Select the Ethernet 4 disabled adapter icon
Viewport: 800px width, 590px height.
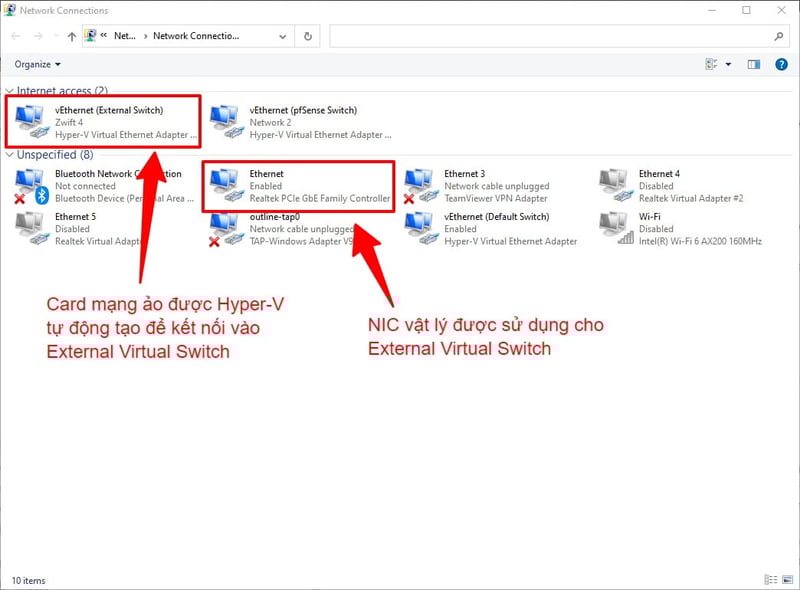[615, 185]
